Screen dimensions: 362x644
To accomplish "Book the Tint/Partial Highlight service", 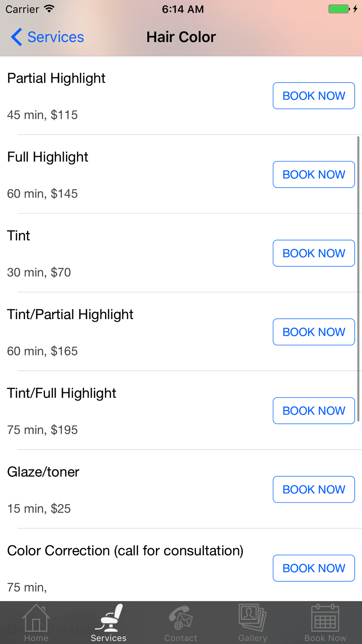I will (314, 332).
